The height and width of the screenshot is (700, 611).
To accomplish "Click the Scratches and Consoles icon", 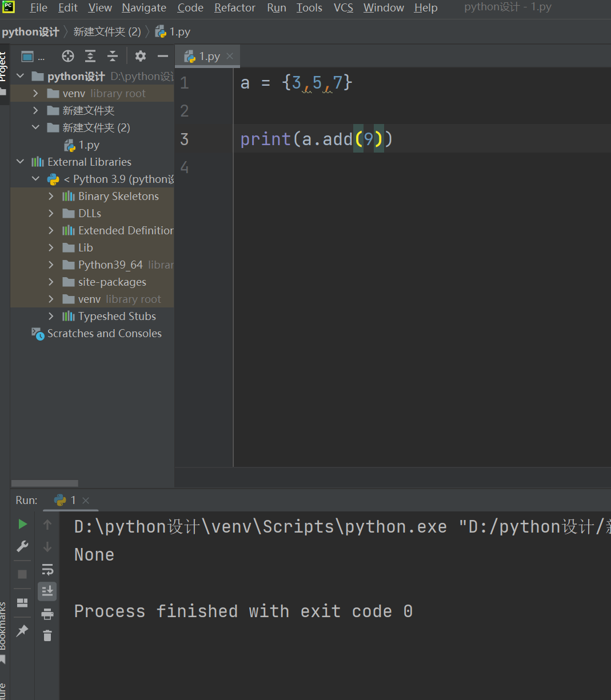I will (x=38, y=334).
